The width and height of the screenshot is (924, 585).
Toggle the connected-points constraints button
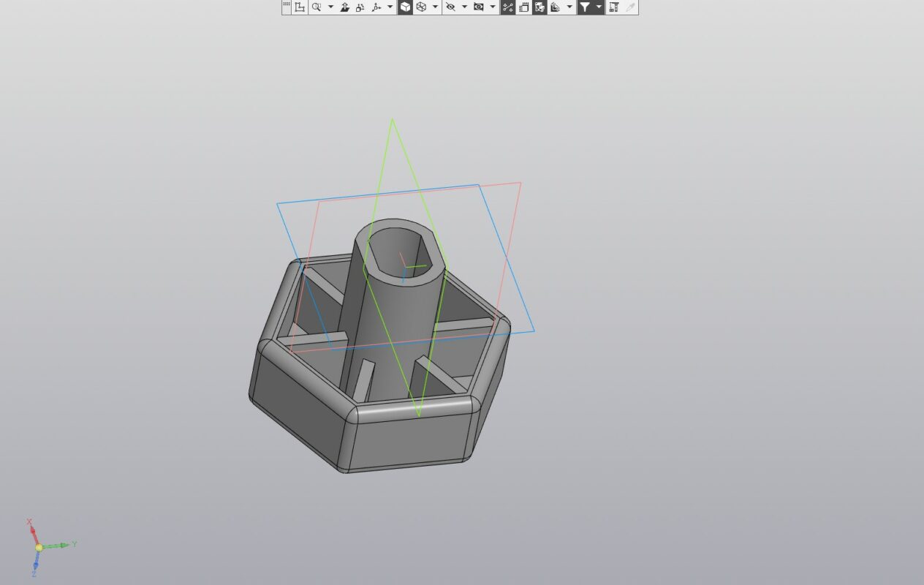tap(508, 7)
